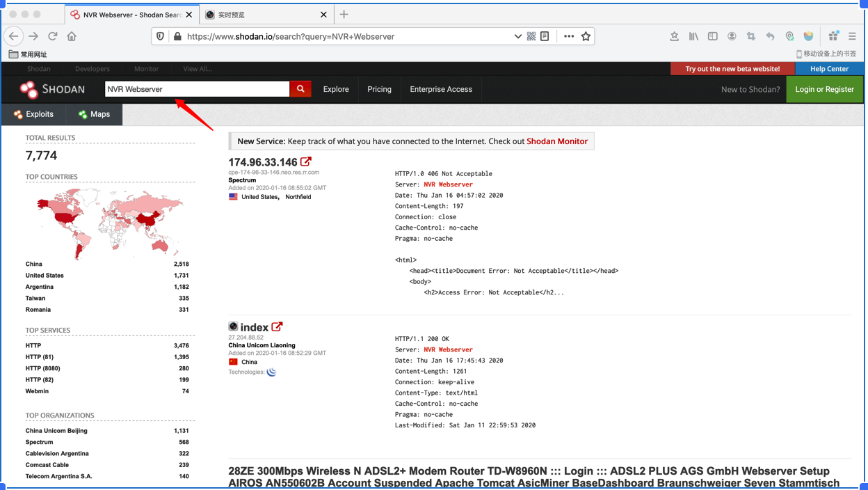868x490 pixels.
Task: Open 常用网址 bookmarks folder
Action: coord(28,54)
